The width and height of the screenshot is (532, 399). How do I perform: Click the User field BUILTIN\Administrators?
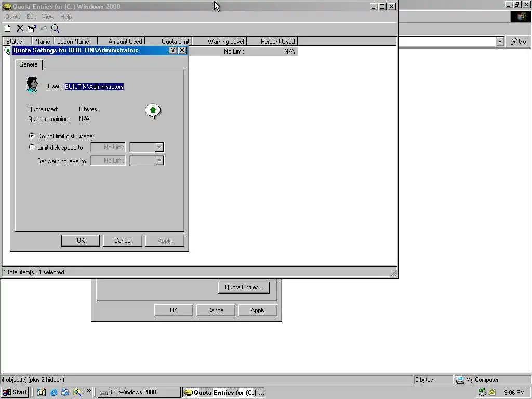pos(94,87)
